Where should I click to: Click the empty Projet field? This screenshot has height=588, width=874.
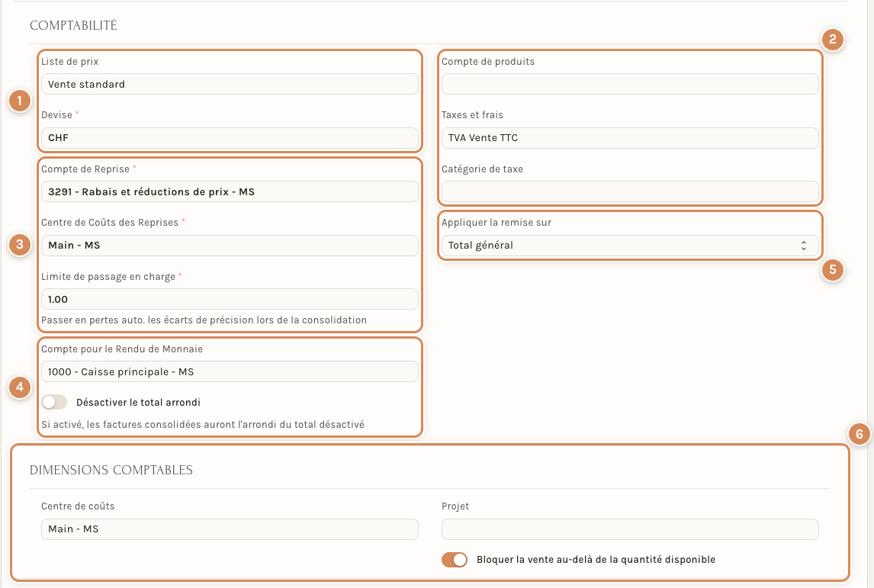(x=630, y=529)
